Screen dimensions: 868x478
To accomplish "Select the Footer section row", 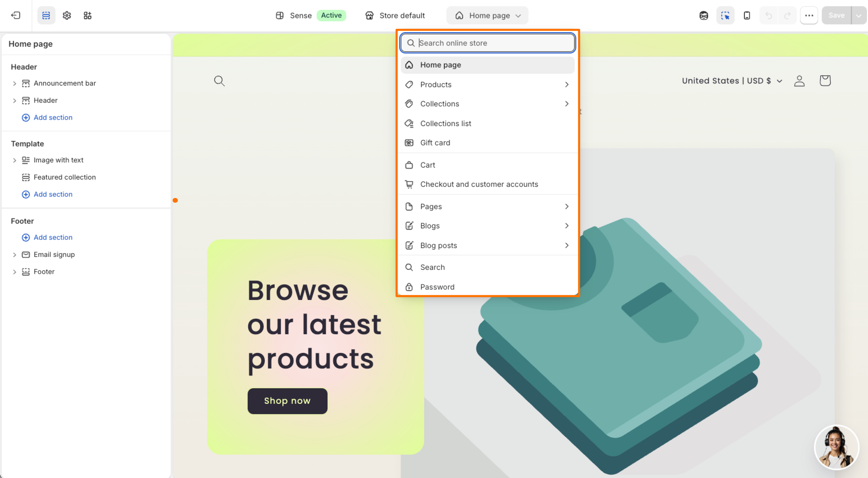I will 86,272.
